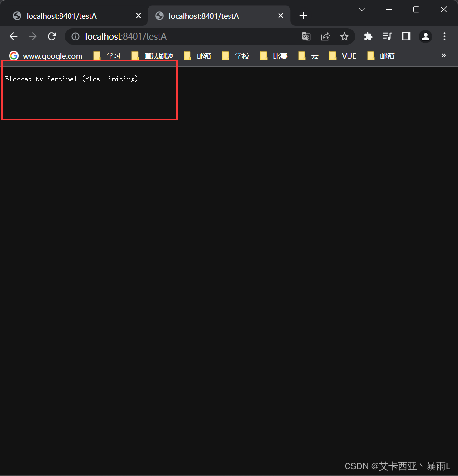458x476 pixels.
Task: Open the Google Translate page icon
Action: [x=306, y=37]
